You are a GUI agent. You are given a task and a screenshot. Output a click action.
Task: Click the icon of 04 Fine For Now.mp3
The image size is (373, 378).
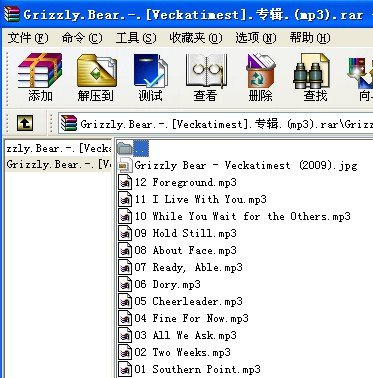tap(125, 318)
